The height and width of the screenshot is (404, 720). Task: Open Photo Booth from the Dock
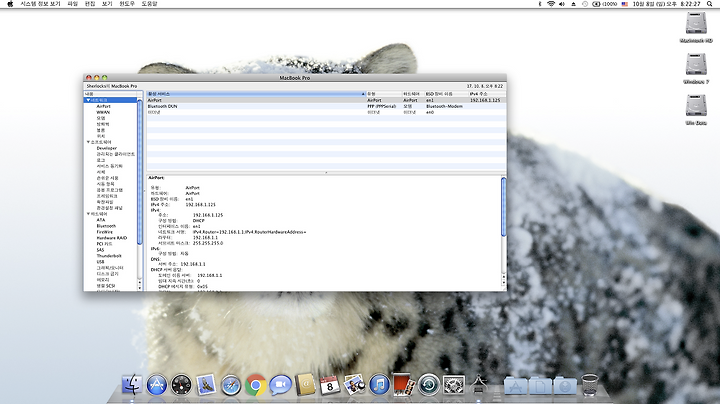click(x=404, y=384)
